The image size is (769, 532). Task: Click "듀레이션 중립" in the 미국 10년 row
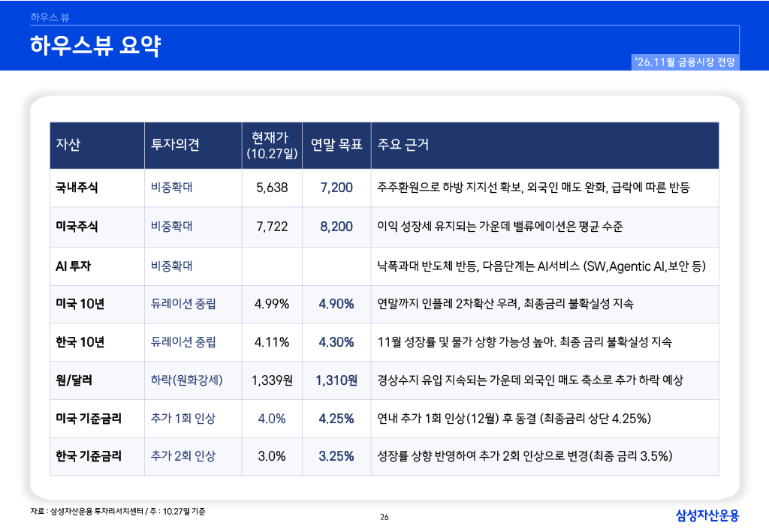coord(183,304)
